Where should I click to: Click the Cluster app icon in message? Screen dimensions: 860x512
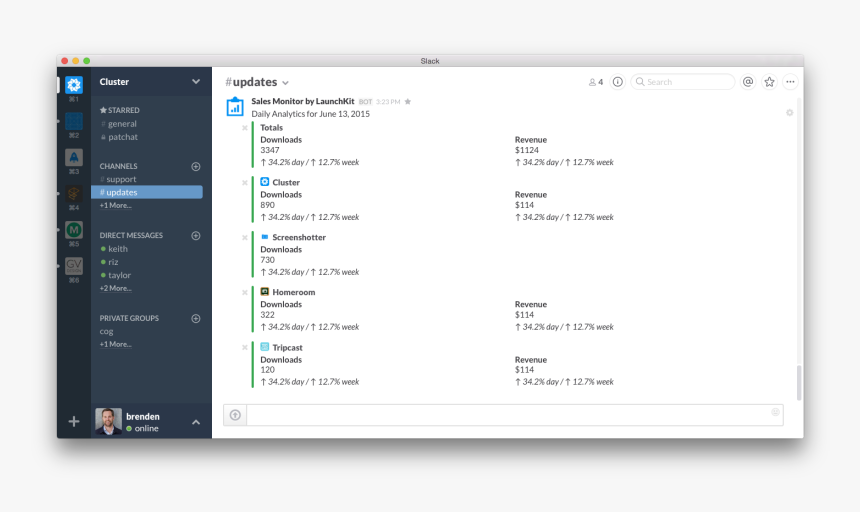coord(264,181)
